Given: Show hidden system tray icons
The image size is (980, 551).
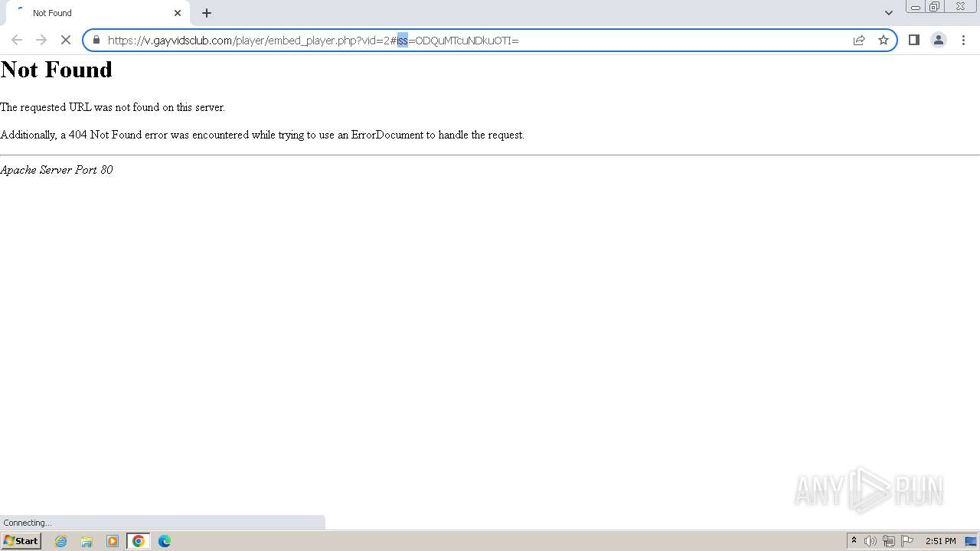Looking at the screenshot, I should (854, 541).
